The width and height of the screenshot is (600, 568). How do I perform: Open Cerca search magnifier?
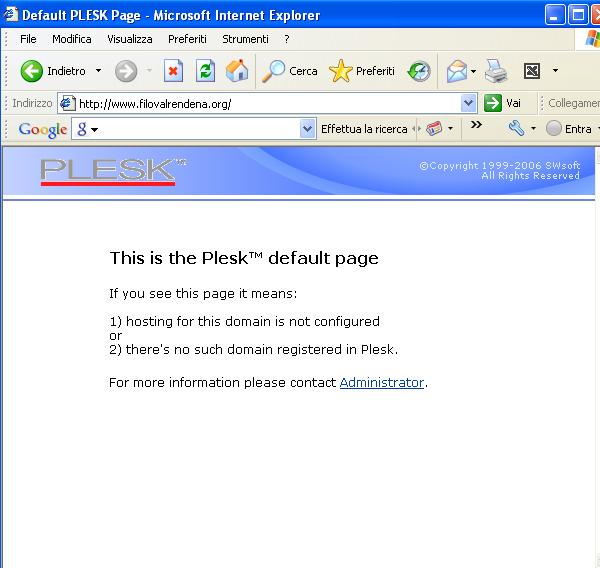pos(273,71)
